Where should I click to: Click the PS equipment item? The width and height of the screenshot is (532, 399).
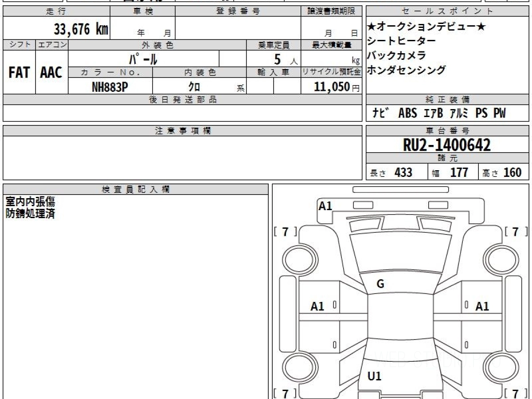point(481,113)
